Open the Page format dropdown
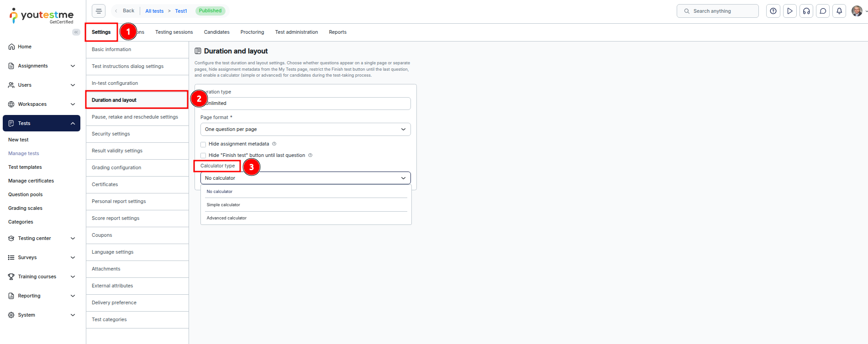This screenshot has width=868, height=344. (305, 130)
